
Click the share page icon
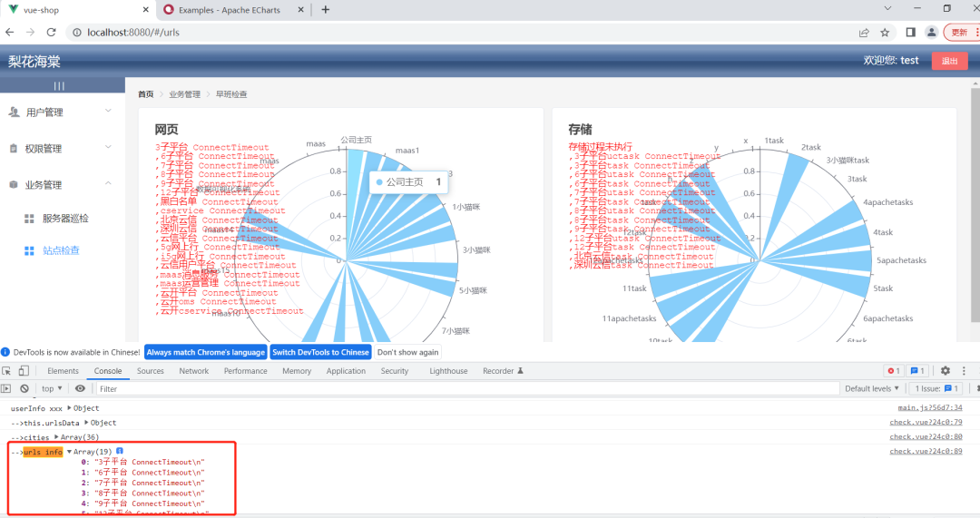[x=864, y=33]
